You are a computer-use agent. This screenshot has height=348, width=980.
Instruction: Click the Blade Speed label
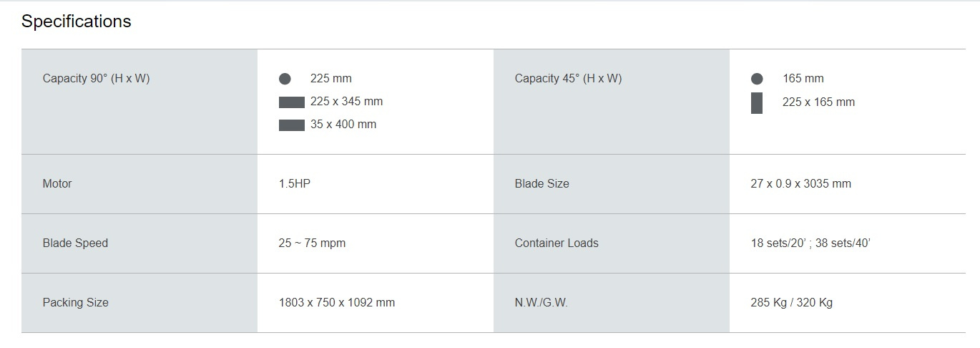pyautogui.click(x=75, y=243)
